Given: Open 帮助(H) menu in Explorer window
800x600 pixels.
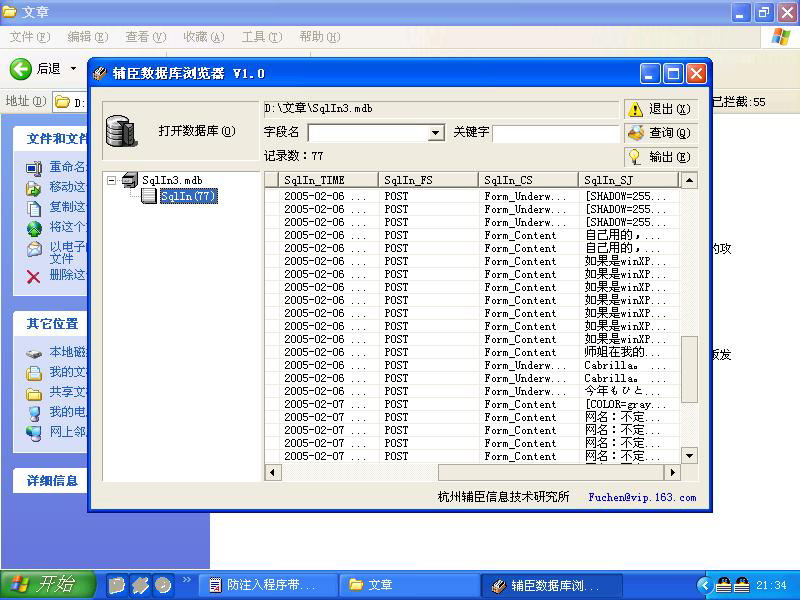Looking at the screenshot, I should pyautogui.click(x=320, y=37).
